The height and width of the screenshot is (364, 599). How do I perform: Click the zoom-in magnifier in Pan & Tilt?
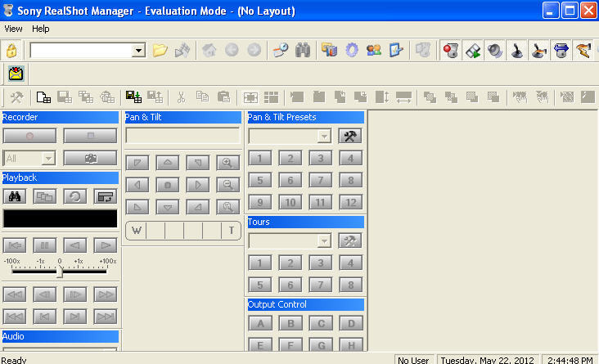(x=228, y=163)
